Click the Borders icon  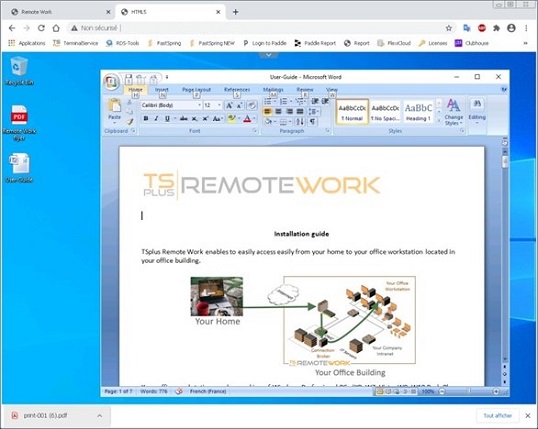click(x=283, y=121)
